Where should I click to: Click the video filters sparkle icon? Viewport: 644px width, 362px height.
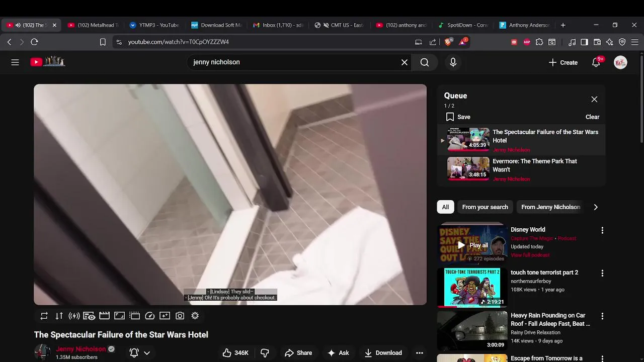click(x=165, y=316)
